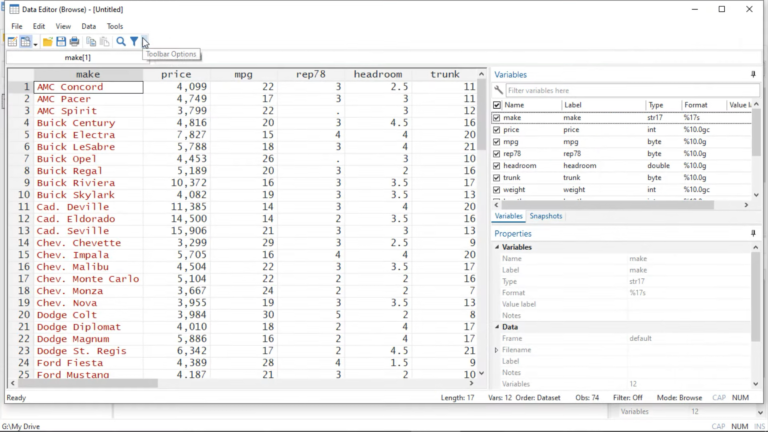Click data grid horizontal scrollbar left arrow

12,384
